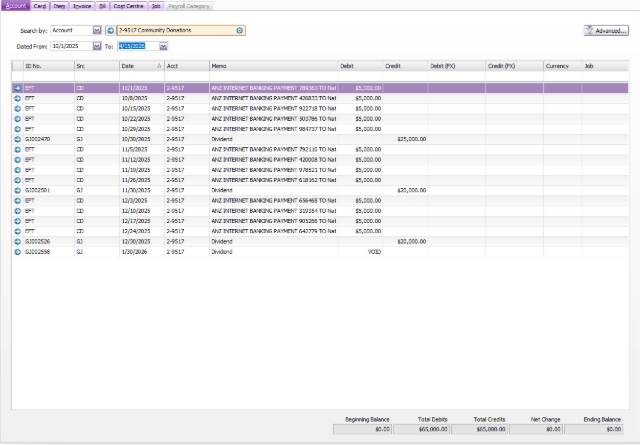Click the date cell 11/19/2025
Viewport: 640px width, 445px height.
coord(136,170)
